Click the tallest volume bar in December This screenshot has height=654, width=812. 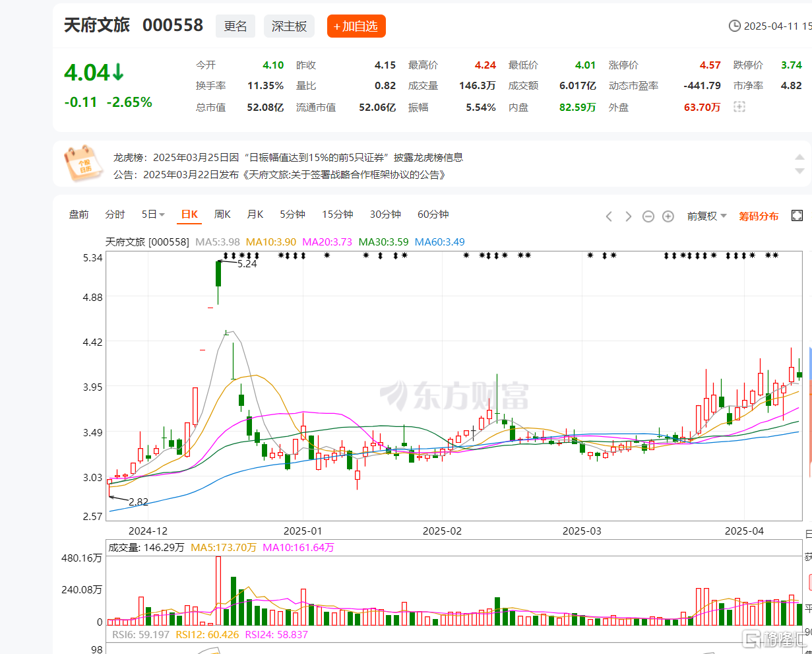tap(218, 591)
